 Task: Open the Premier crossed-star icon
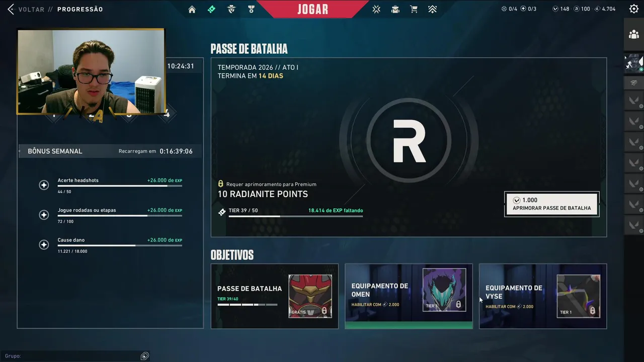tap(377, 9)
